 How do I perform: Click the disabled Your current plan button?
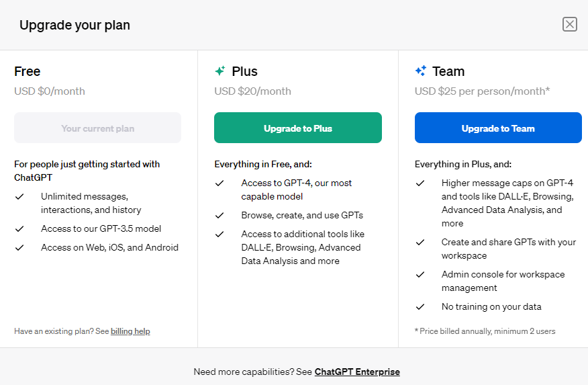tap(98, 128)
